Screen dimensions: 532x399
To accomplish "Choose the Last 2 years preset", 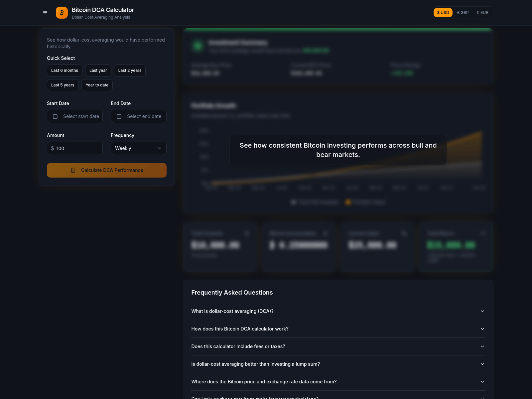I will (x=130, y=70).
